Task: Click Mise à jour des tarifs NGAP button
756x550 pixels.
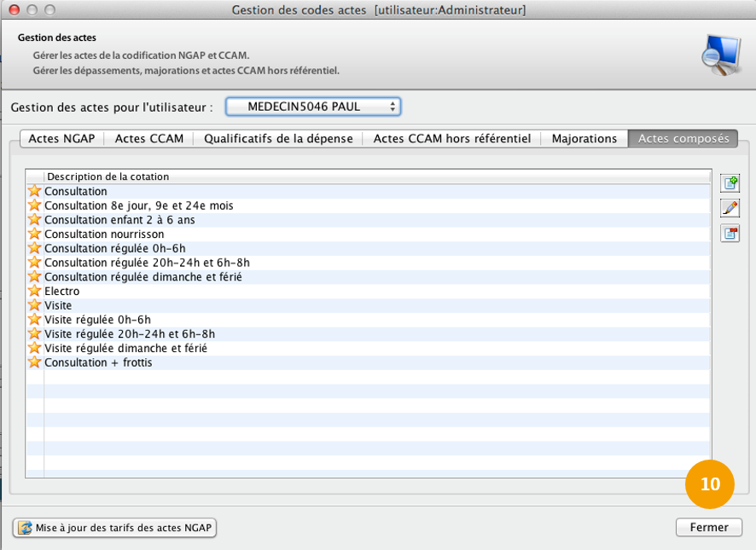Action: [115, 528]
